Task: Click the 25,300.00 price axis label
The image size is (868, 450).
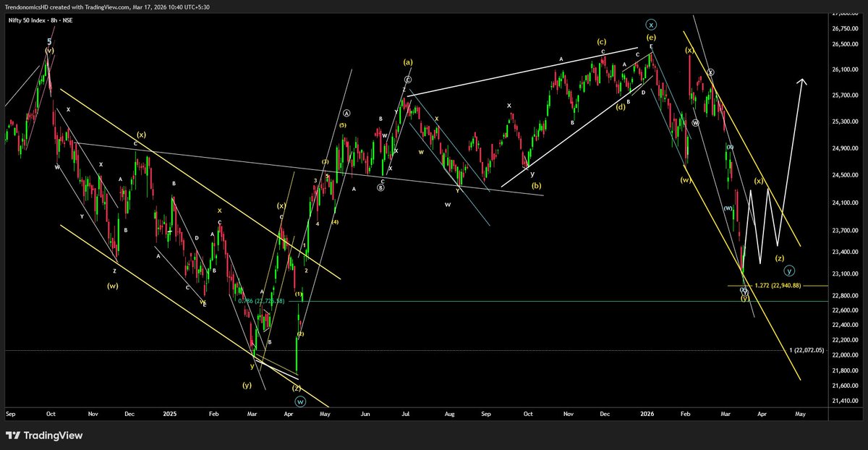Action: point(846,122)
